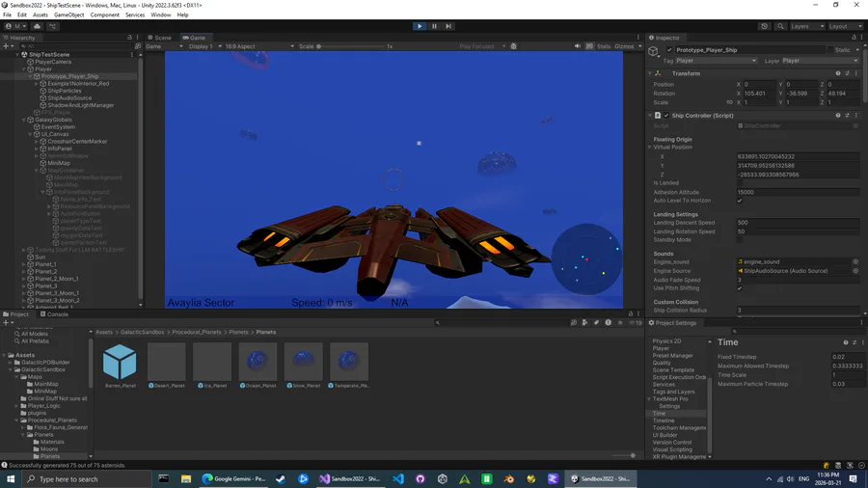This screenshot has width=868, height=488.
Task: Uncheck Use Pitch Shifting
Action: [x=740, y=288]
